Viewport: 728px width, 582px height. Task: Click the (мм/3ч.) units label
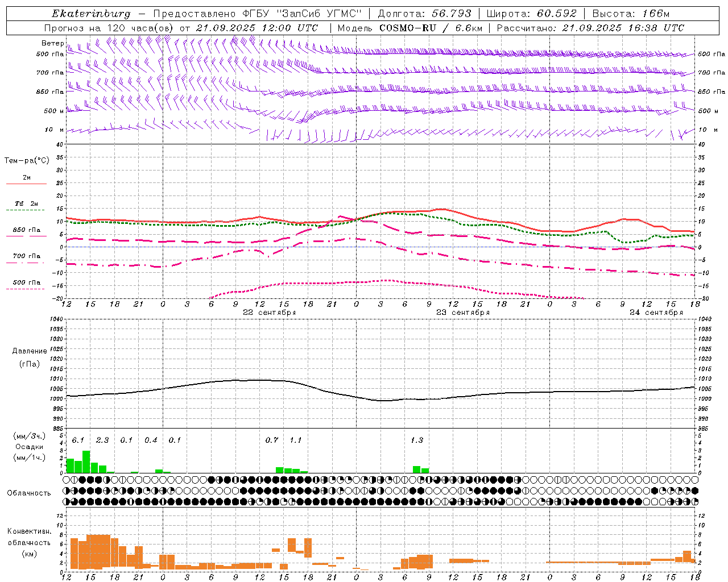click(x=30, y=436)
